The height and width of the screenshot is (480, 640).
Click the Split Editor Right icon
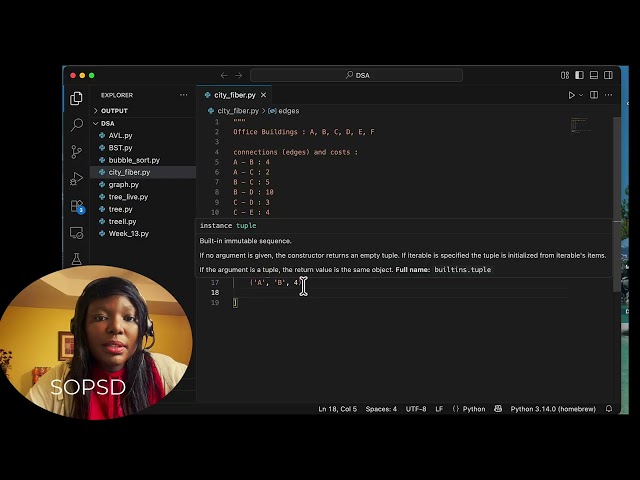pos(594,95)
